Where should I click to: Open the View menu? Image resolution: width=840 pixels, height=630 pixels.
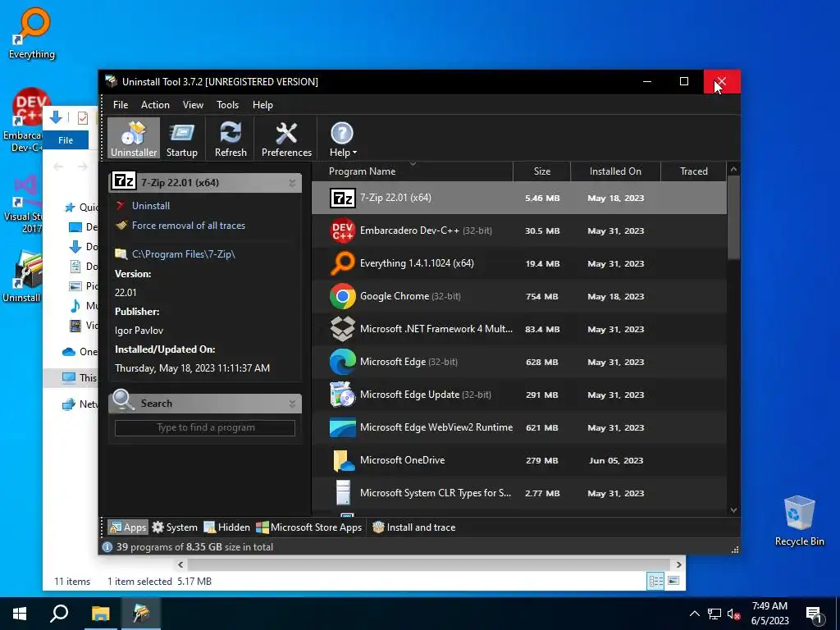pos(193,105)
